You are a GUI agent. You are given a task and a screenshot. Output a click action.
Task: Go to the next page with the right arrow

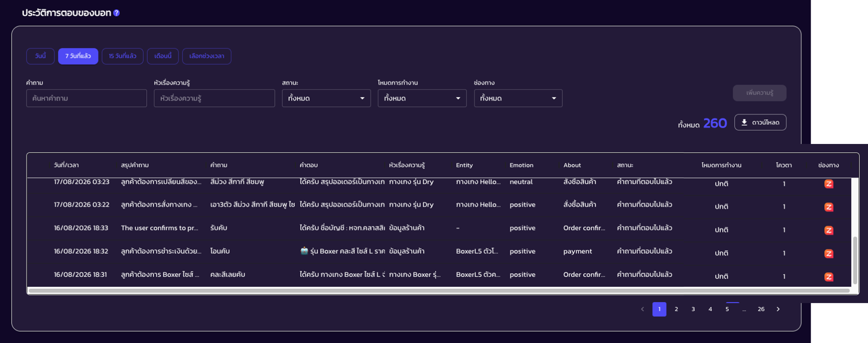coord(778,309)
